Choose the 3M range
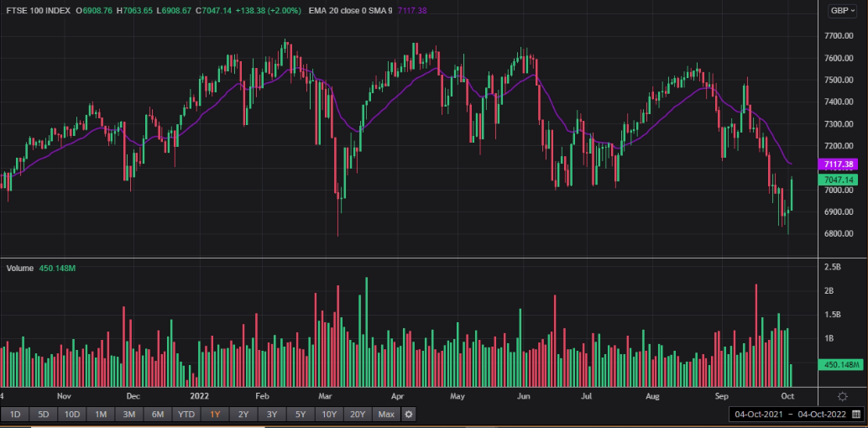This screenshot has width=868, height=428. pos(129,415)
